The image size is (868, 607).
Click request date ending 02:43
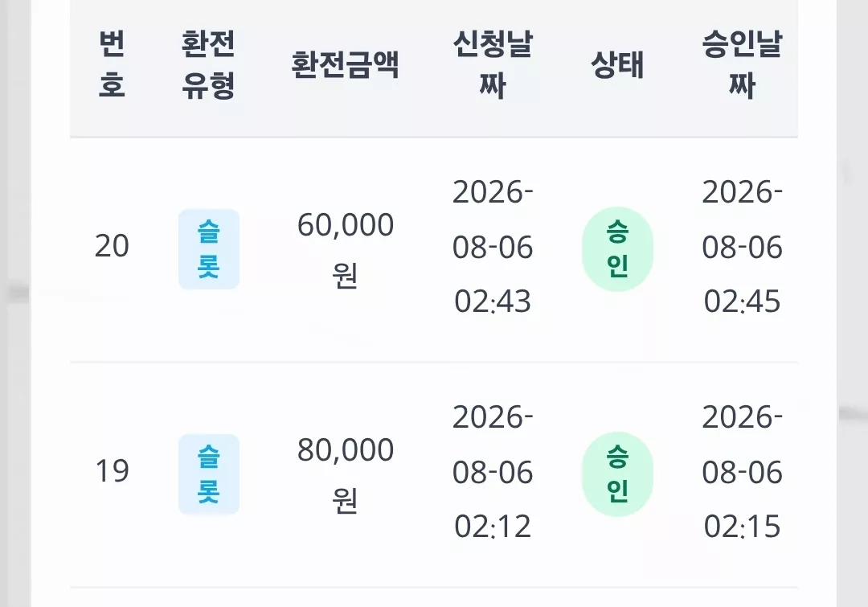tap(493, 247)
